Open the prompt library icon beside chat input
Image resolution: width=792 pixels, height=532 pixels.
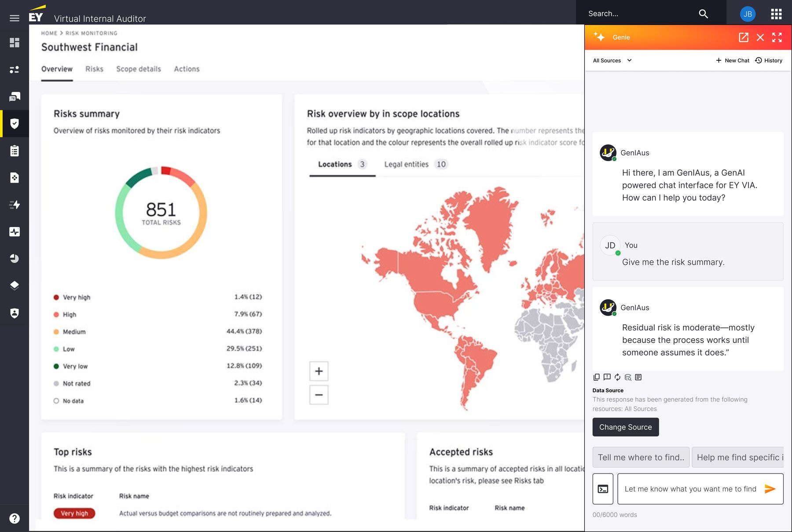pyautogui.click(x=603, y=489)
